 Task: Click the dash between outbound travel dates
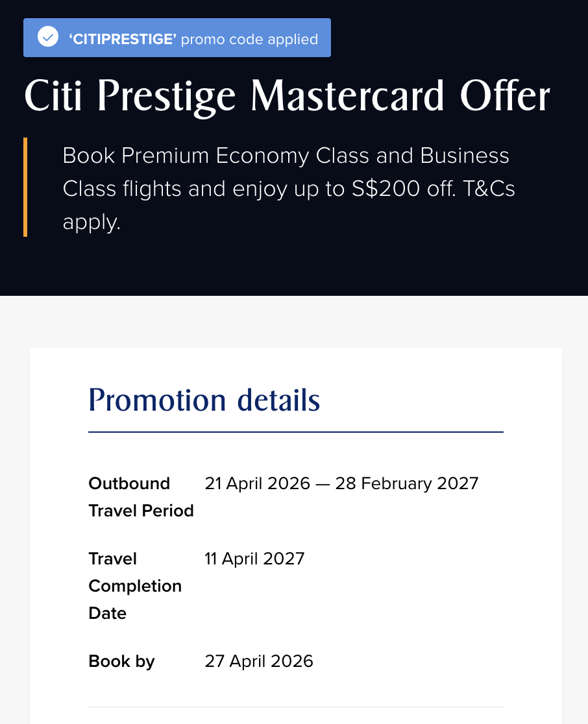click(323, 484)
